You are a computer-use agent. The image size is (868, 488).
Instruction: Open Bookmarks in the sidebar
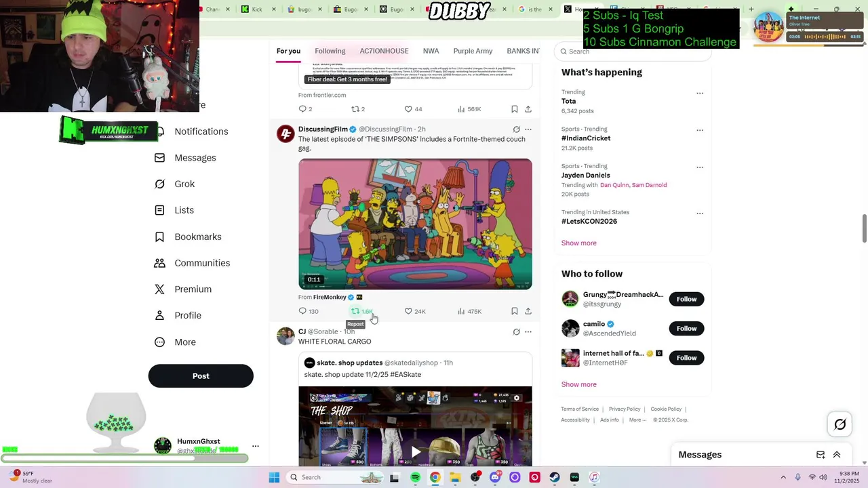click(188, 237)
